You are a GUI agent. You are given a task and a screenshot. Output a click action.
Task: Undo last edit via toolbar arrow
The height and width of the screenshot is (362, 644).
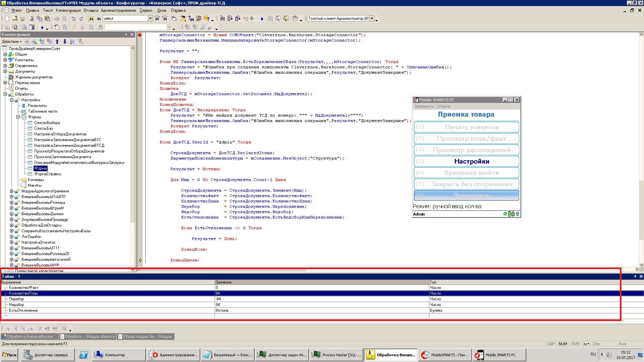(x=73, y=19)
